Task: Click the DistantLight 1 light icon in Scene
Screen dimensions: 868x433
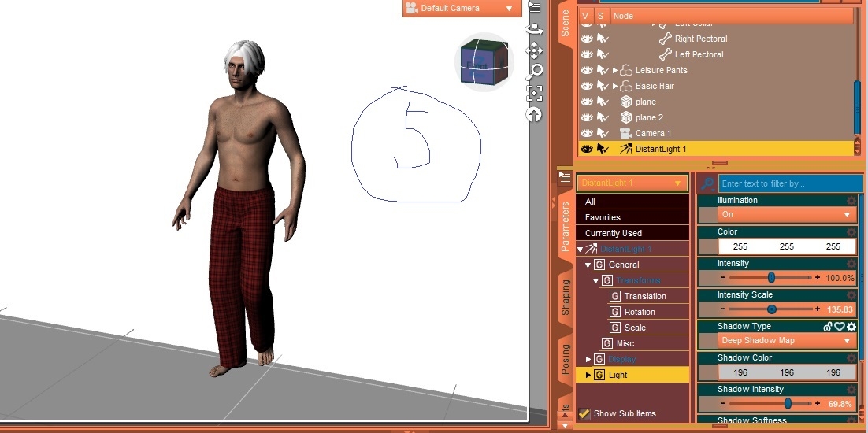Action: click(x=626, y=149)
